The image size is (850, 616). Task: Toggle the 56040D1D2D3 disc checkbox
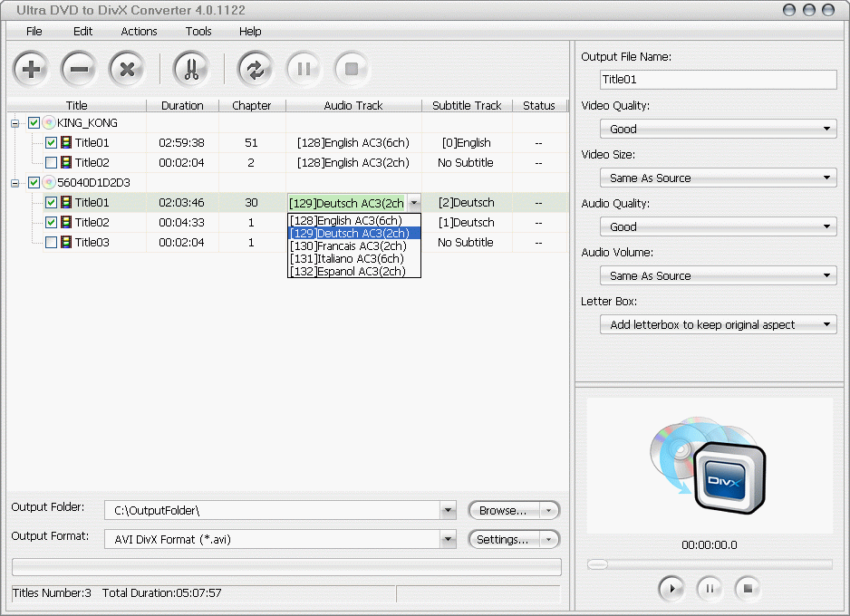[x=34, y=182]
